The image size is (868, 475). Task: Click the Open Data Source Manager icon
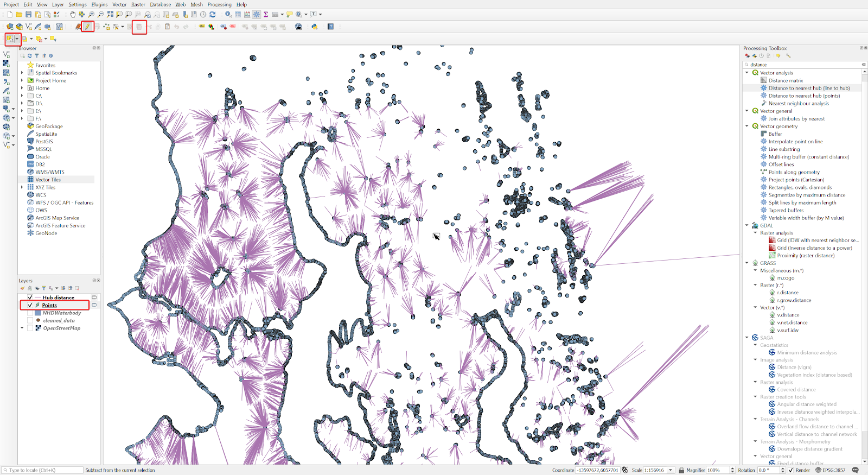[10, 27]
